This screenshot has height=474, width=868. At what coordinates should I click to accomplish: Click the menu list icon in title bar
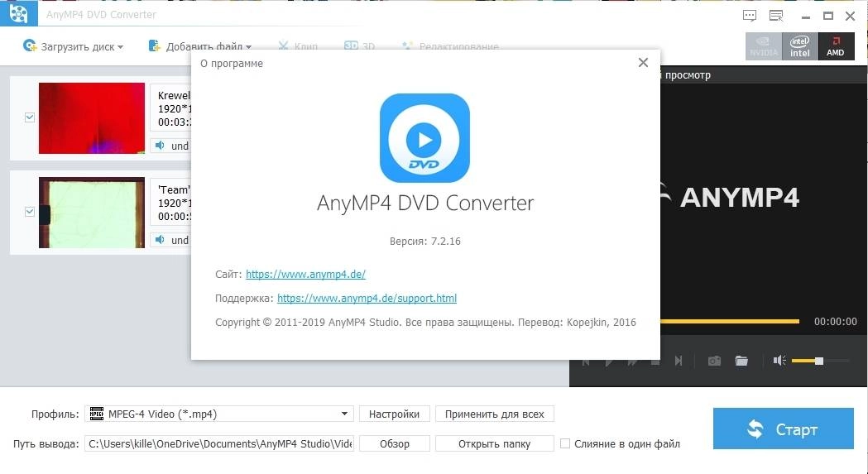pos(776,16)
